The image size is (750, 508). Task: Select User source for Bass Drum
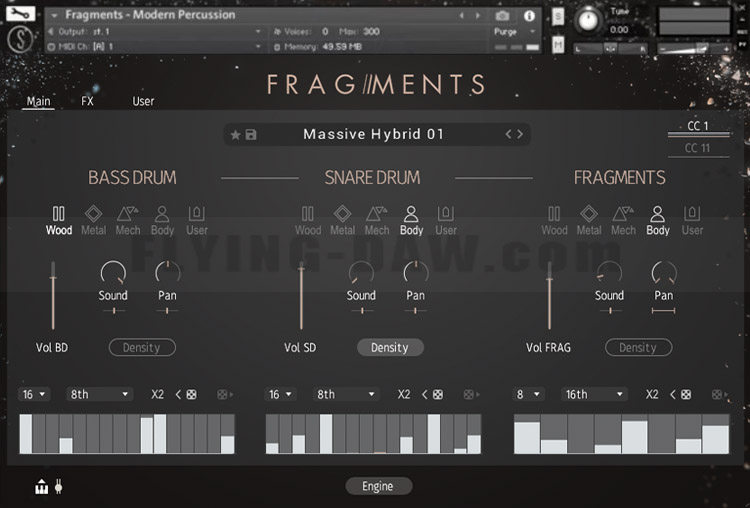tap(197, 221)
